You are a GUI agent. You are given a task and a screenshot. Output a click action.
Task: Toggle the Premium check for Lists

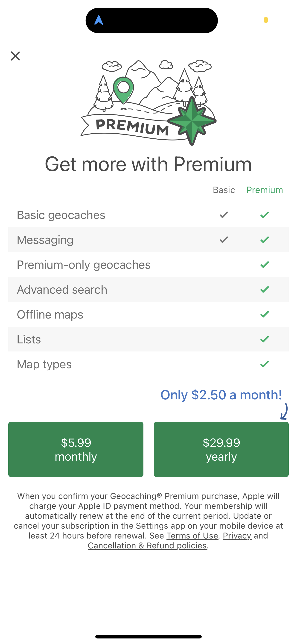tap(264, 339)
